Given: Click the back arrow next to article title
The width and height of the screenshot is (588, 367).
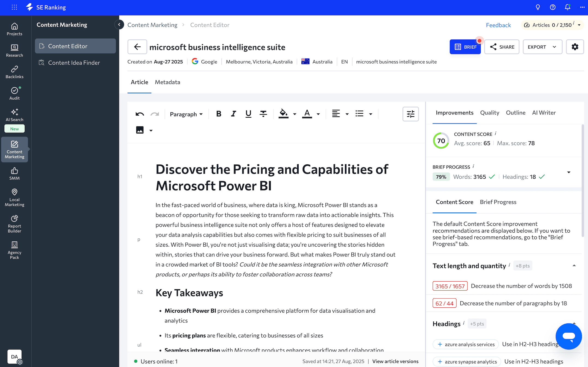Looking at the screenshot, I should (137, 47).
